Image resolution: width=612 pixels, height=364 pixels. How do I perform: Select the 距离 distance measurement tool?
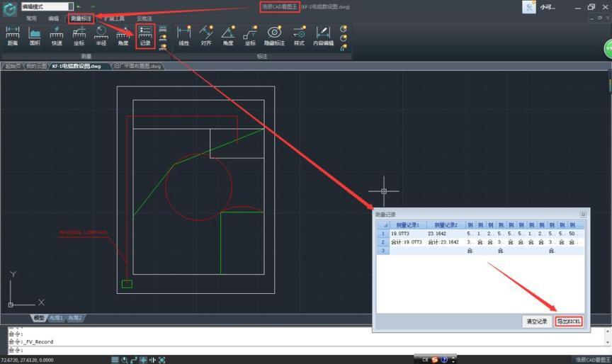point(12,35)
